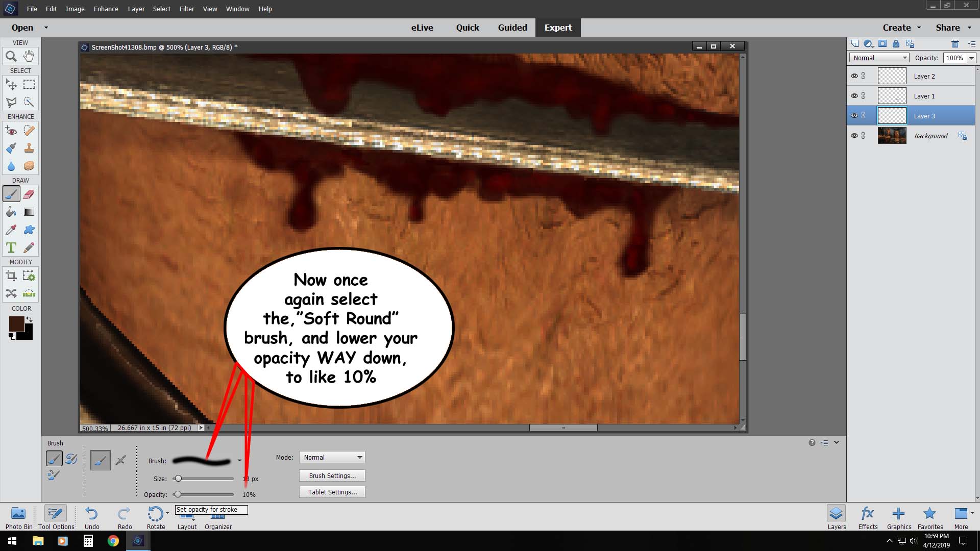Select the Quick Selection tool
This screenshot has width=980, height=551.
pos(29,102)
